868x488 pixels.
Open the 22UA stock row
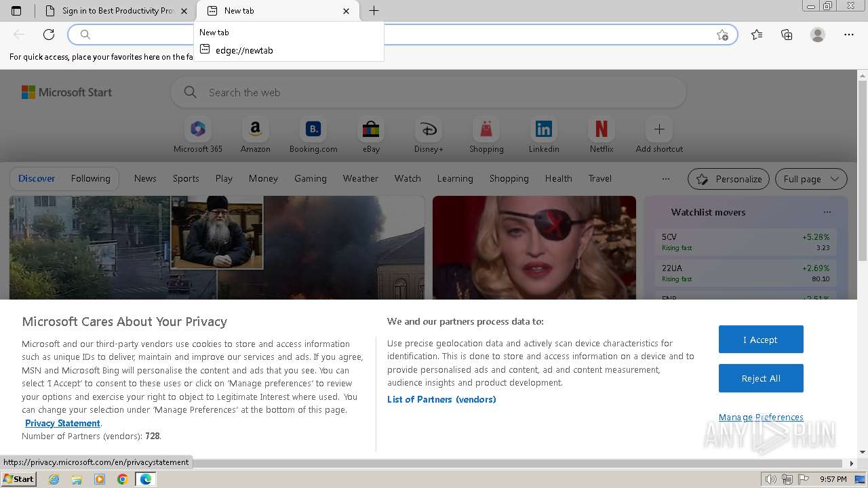[x=746, y=273]
